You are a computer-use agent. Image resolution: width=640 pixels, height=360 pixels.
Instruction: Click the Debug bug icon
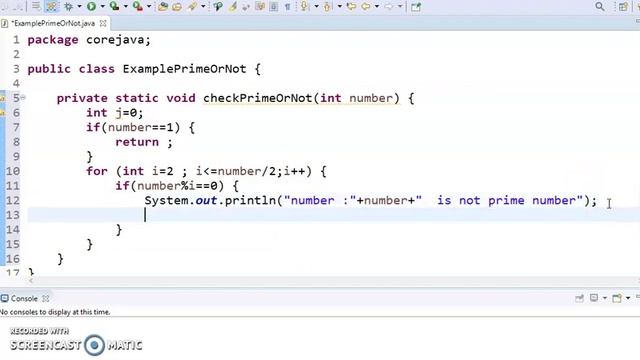point(68,6)
